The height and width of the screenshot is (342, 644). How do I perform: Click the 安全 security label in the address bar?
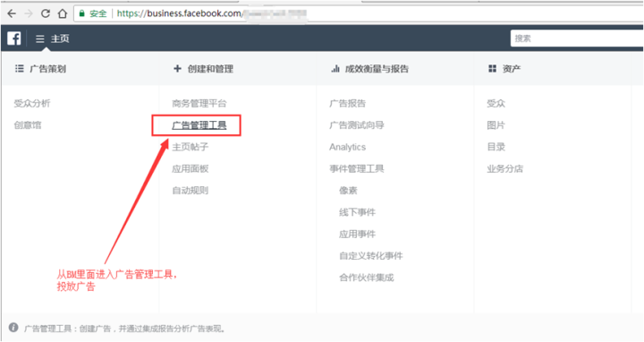click(98, 13)
